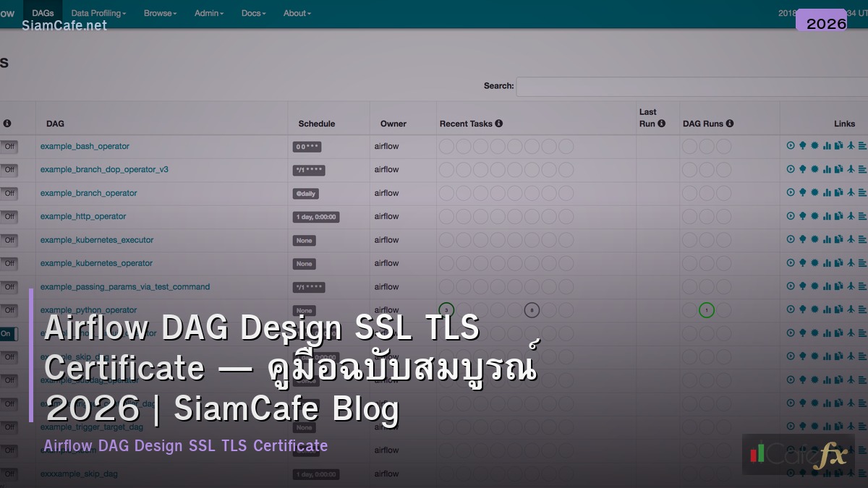Screen dimensions: 868x488
Task: View Task Duration chart for example_kubernetes_executor
Action: [827, 239]
